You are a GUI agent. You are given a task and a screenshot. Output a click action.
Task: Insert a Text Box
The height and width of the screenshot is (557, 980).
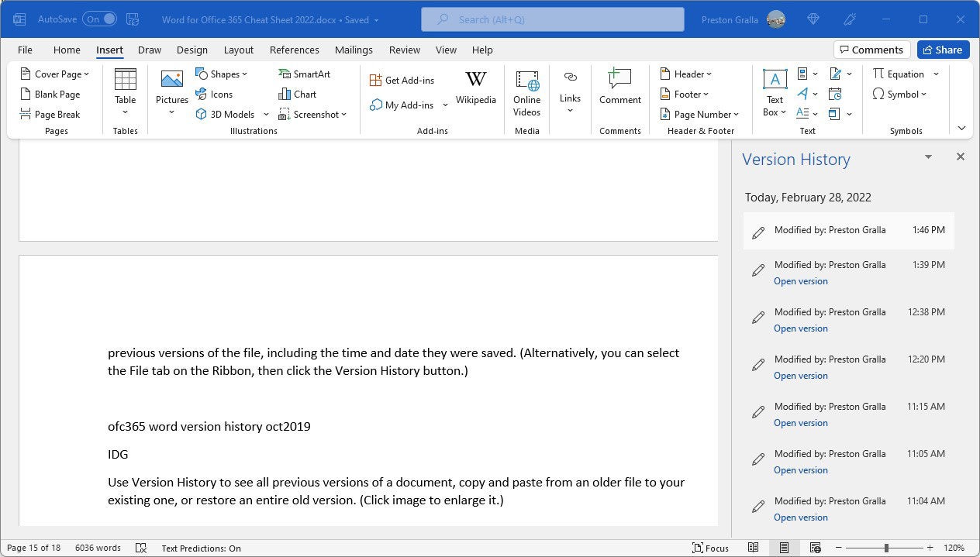[775, 92]
